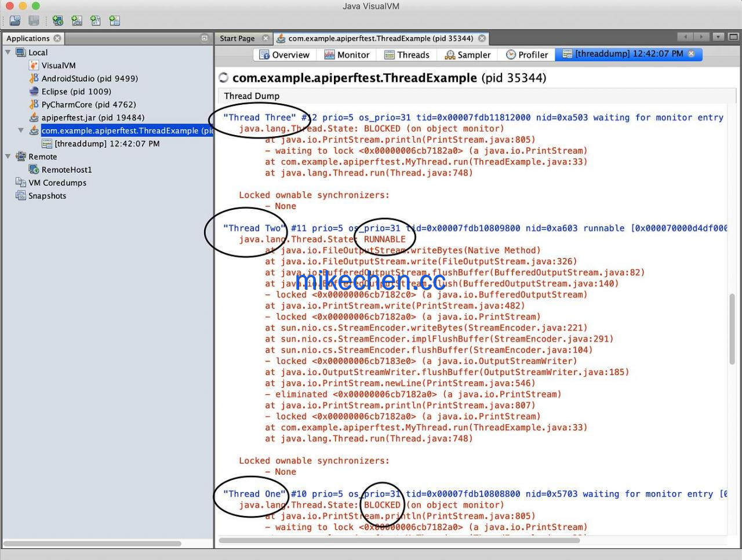Click Add Application Snapshot toolbar icon
This screenshot has width=742, height=560.
tap(115, 21)
